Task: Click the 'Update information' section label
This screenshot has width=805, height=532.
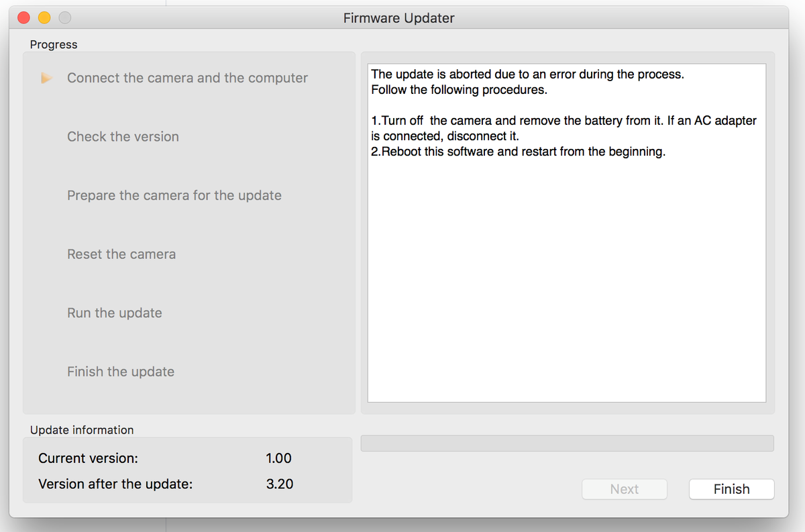Action: click(82, 430)
